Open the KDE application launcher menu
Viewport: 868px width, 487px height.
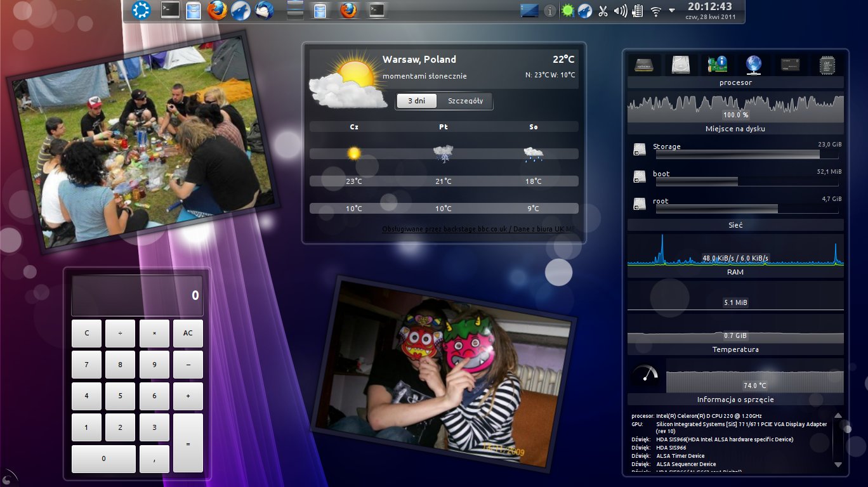(x=141, y=10)
